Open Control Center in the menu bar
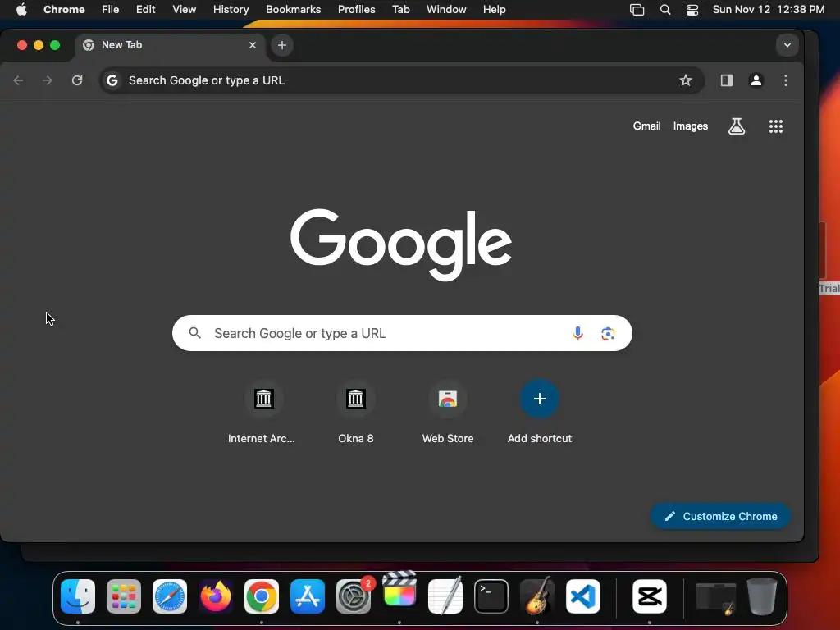Image resolution: width=840 pixels, height=630 pixels. [692, 10]
